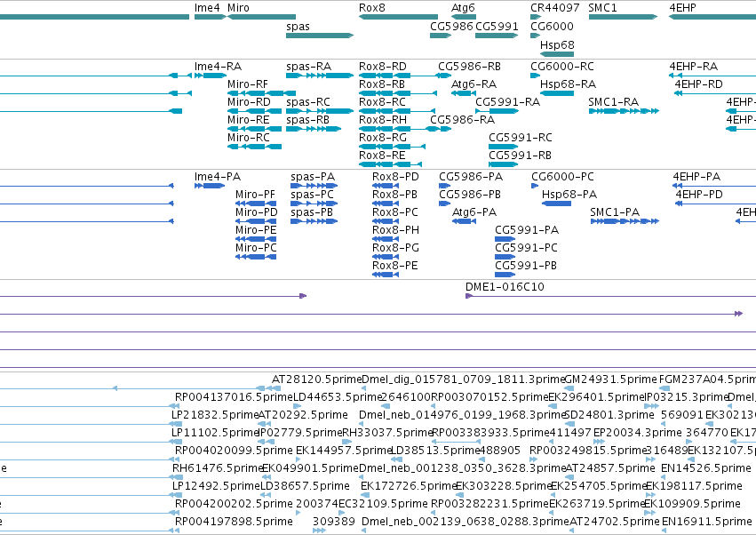Select the Atg6 gene label
Screen dimensions: 756x535
coord(463,8)
